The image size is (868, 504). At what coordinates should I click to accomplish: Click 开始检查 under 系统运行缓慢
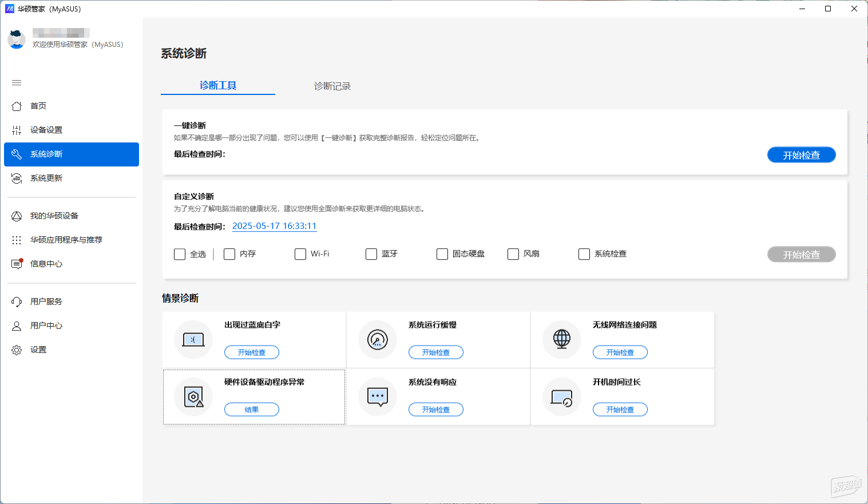(x=436, y=352)
